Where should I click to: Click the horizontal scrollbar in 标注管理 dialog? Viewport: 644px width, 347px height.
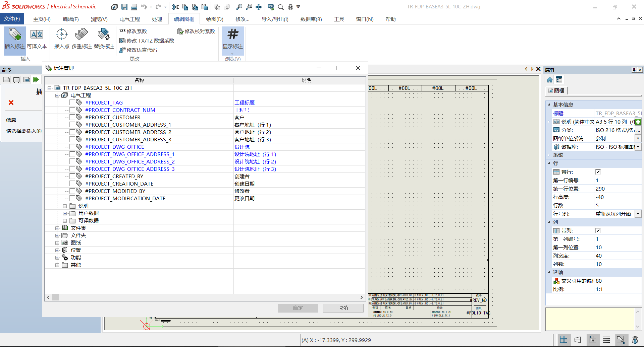[x=205, y=297]
